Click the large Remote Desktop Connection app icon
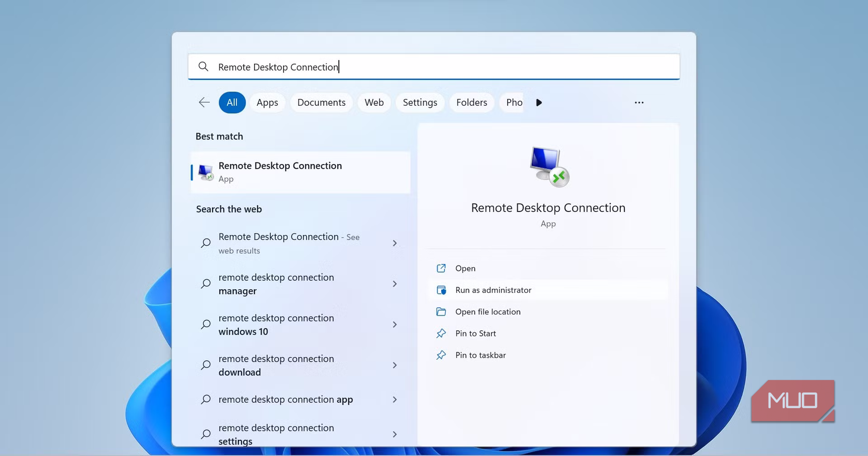This screenshot has width=868, height=456. 549,166
